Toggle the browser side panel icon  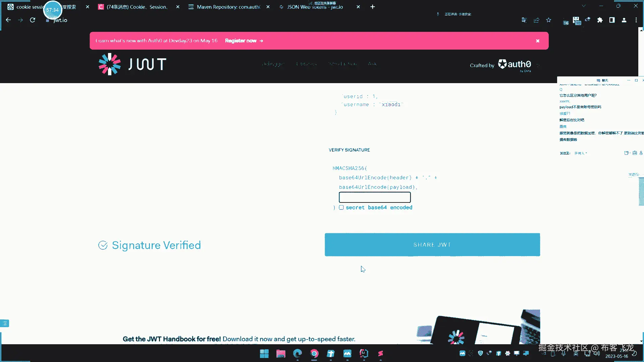612,20
